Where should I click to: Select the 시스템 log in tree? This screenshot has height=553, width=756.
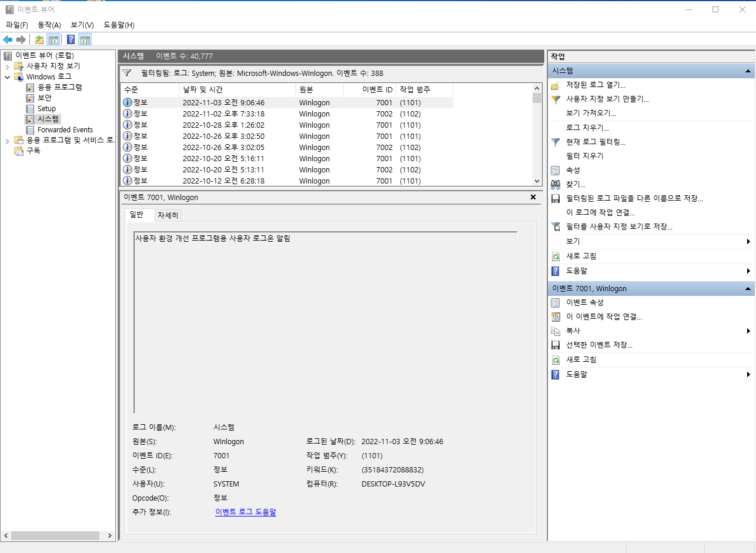coord(48,119)
